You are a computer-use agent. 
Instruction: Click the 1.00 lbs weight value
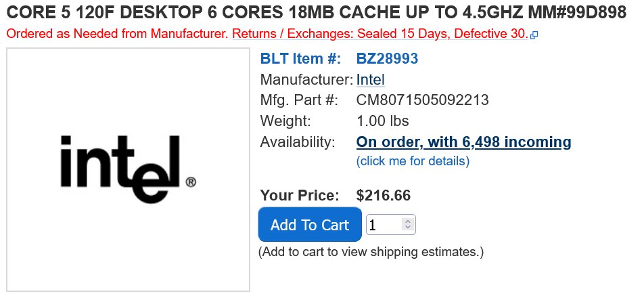383,121
